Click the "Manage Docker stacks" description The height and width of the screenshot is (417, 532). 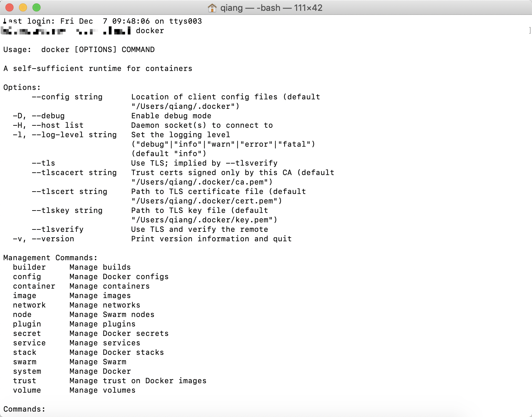[x=117, y=352]
